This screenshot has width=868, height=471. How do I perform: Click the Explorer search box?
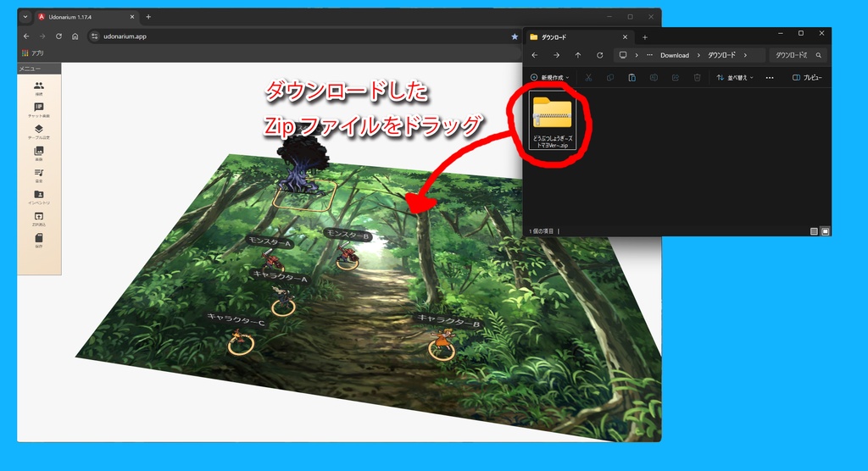[x=798, y=55]
